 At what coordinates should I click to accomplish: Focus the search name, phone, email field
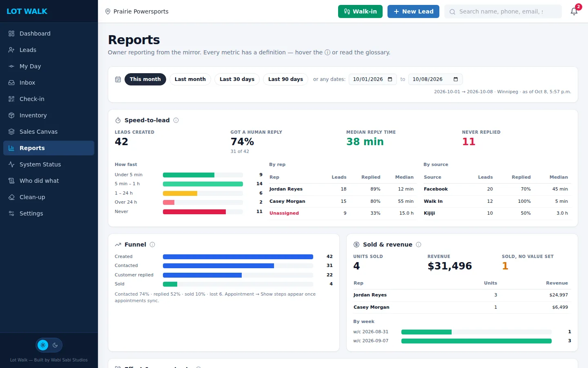tap(503, 11)
